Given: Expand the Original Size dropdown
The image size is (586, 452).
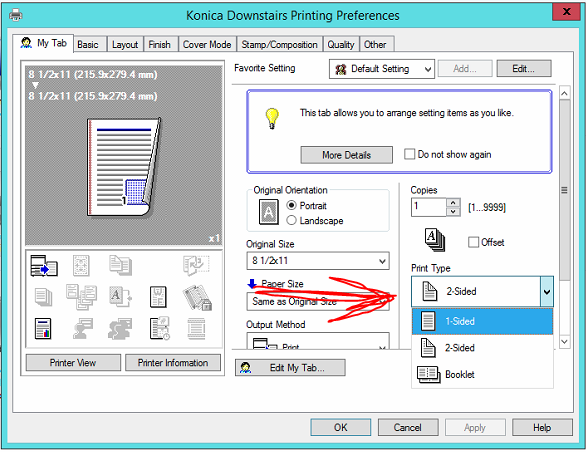Looking at the screenshot, I should (x=318, y=261).
